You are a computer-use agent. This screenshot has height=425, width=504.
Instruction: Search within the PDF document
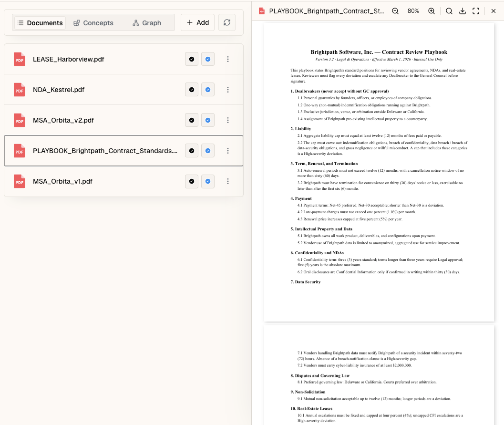pyautogui.click(x=449, y=11)
